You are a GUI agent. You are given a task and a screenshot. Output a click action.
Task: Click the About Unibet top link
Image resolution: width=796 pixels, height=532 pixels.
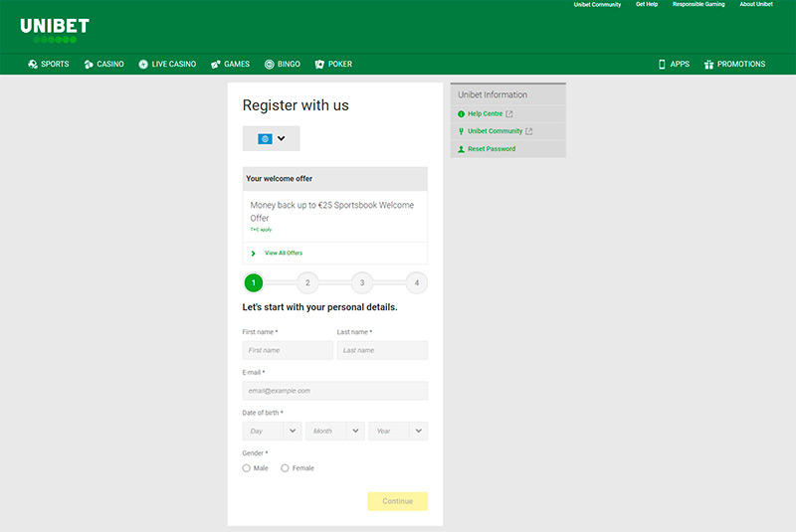point(756,4)
